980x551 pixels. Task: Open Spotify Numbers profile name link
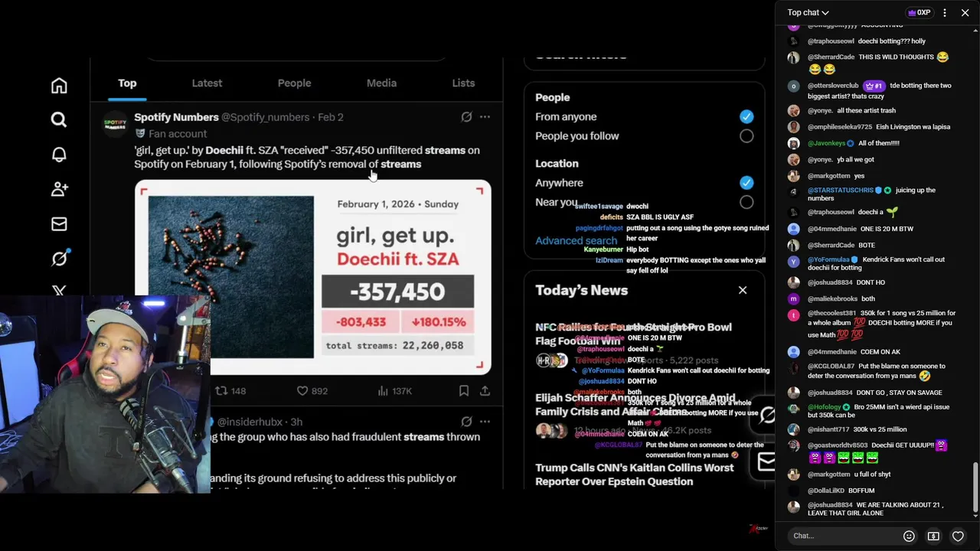176,117
